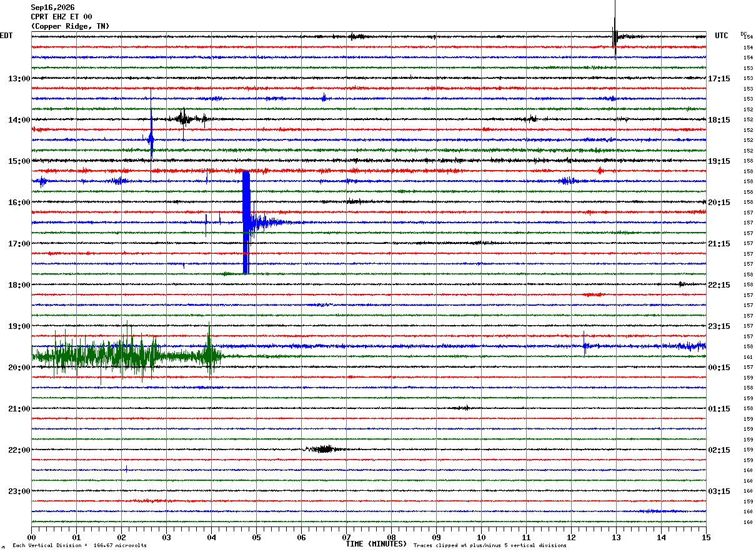Click the 17:15 UTC time label
This screenshot has height=554, width=756.
pos(719,79)
